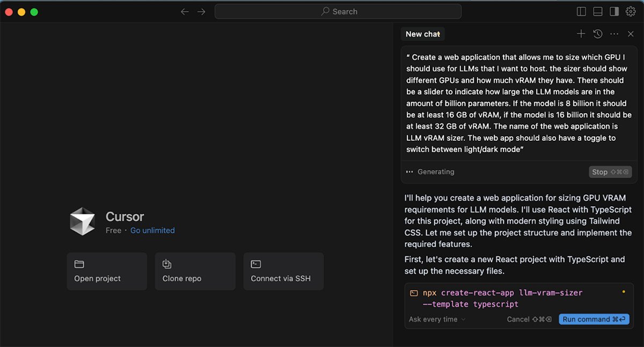Viewport: 644px width, 347px height.
Task: Open settings via the gear icon
Action: 631,11
